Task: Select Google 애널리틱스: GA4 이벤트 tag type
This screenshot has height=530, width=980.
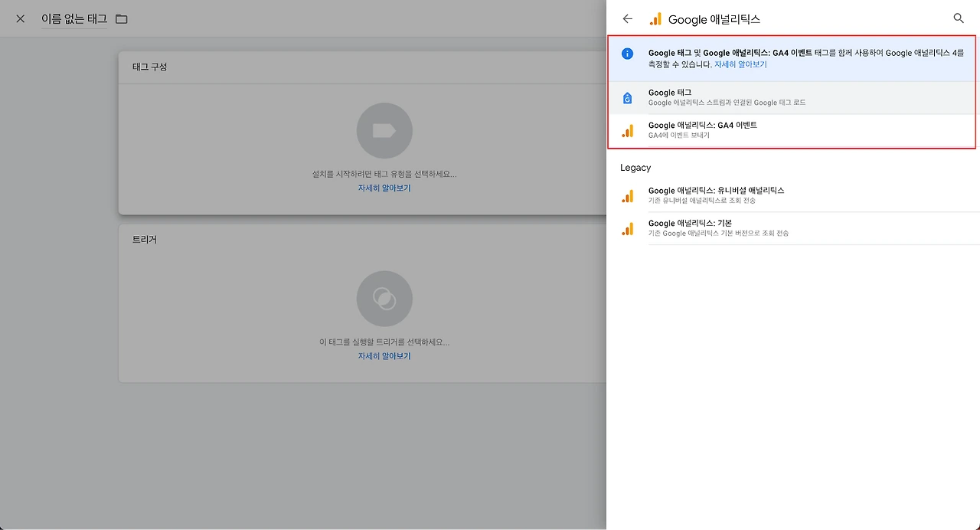Action: point(793,131)
